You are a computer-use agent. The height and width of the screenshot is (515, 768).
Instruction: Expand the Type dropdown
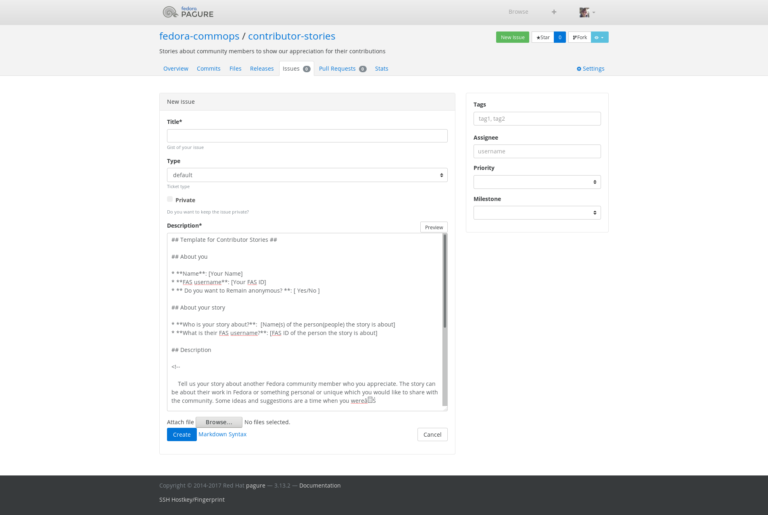[x=307, y=175]
